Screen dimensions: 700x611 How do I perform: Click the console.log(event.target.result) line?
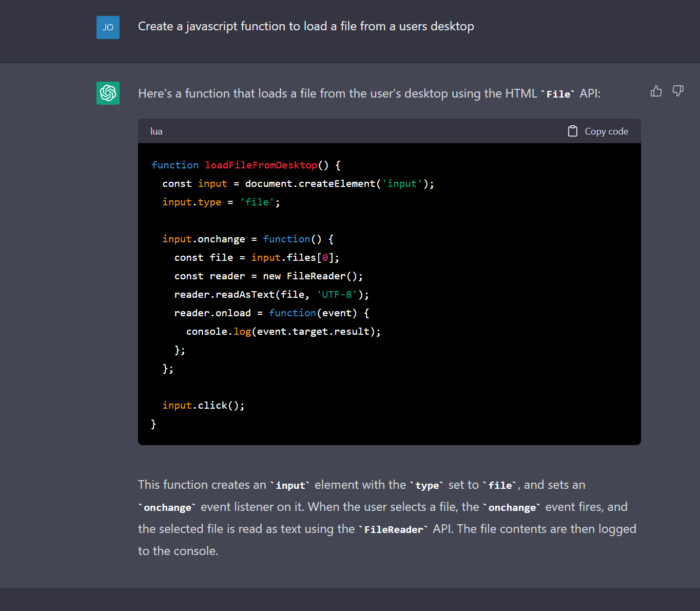pos(283,331)
